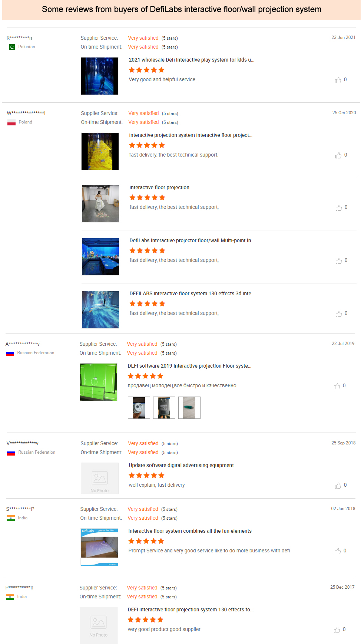The image size is (361, 644).
Task: Open the DefiLabs Interactive Floor brochure thumbnail
Action: (99, 547)
